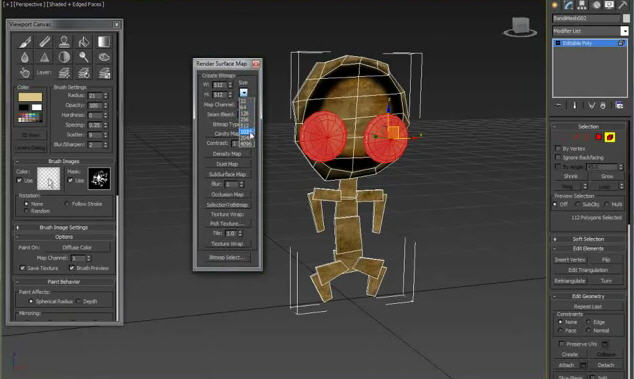Image resolution: width=634 pixels, height=379 pixels.
Task: Click Make Unique icon below modifier stack
Action: (592, 106)
